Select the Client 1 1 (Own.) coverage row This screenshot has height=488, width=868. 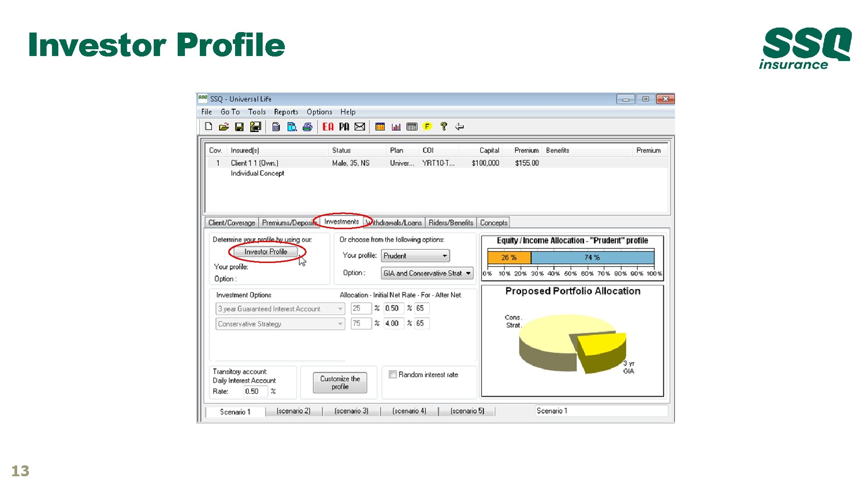tap(436, 163)
